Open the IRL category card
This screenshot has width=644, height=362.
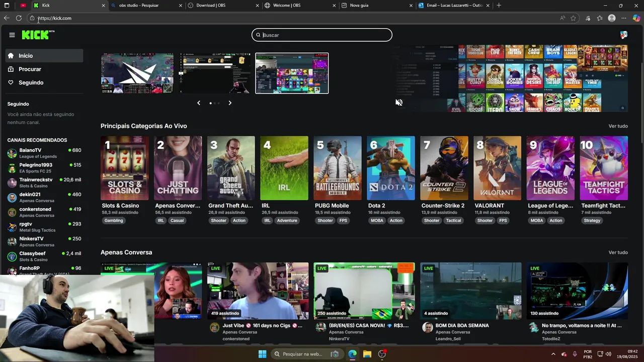284,168
